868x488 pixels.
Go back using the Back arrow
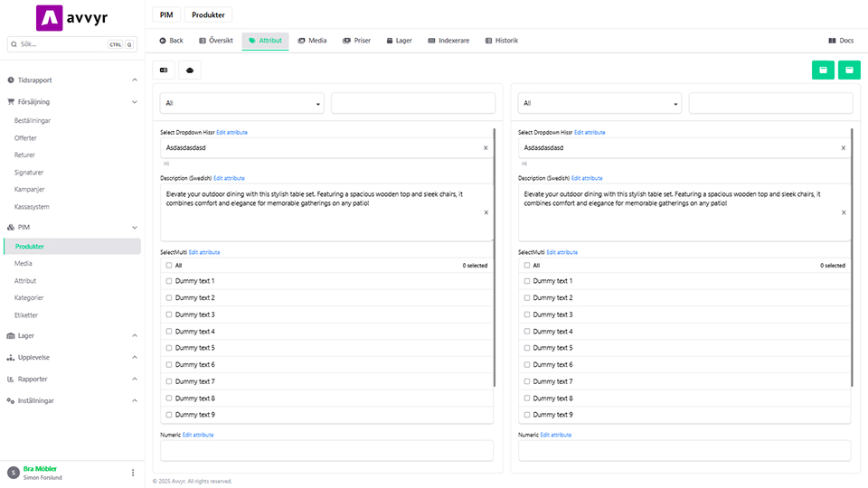click(x=171, y=41)
